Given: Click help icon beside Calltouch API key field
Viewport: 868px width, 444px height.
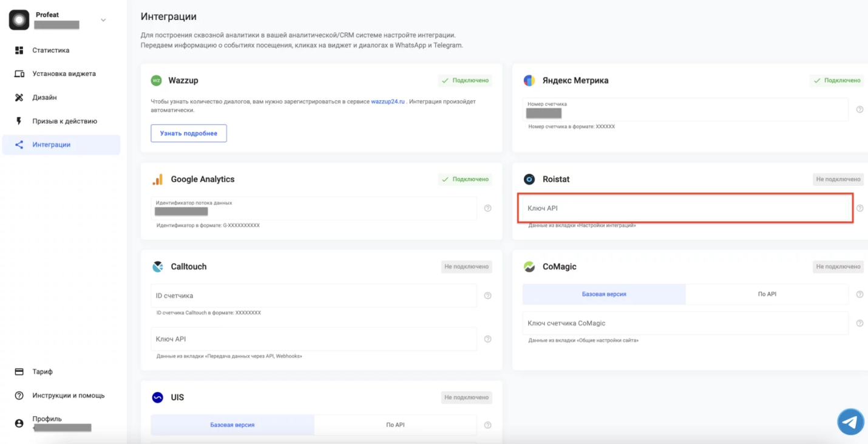Looking at the screenshot, I should click(488, 339).
